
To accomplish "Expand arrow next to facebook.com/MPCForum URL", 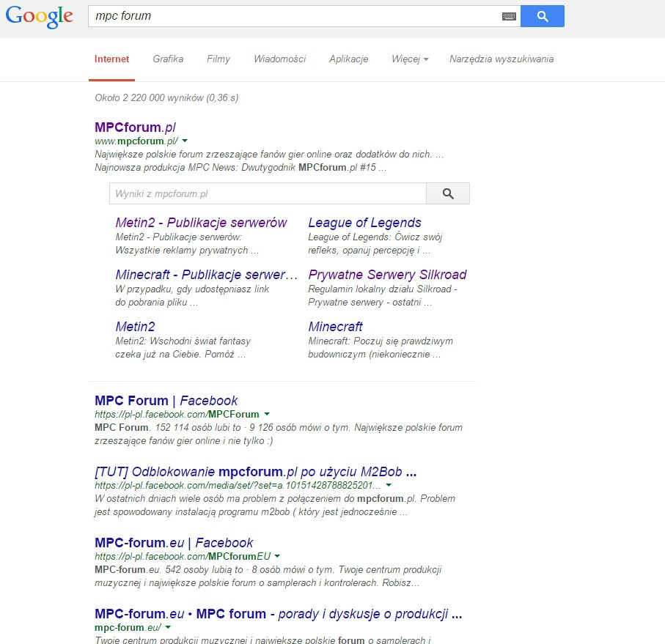I will 267,413.
